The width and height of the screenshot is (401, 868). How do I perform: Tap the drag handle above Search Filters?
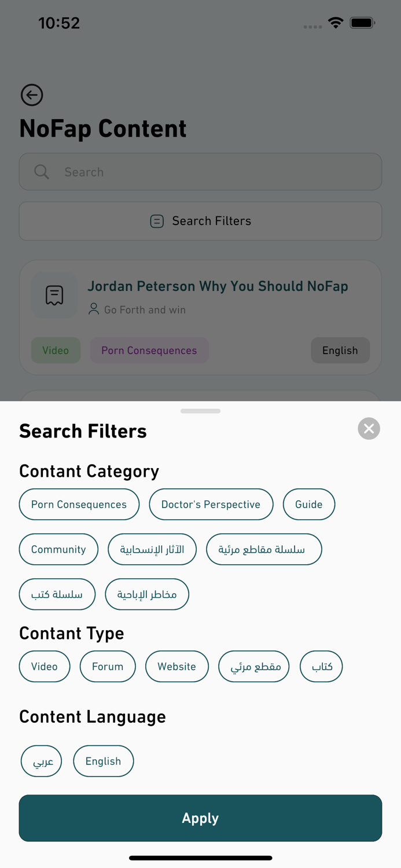point(200,411)
